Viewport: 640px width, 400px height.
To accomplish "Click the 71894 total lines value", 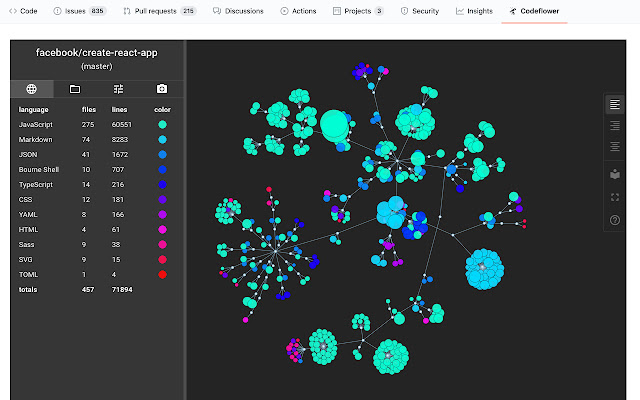I will click(122, 290).
